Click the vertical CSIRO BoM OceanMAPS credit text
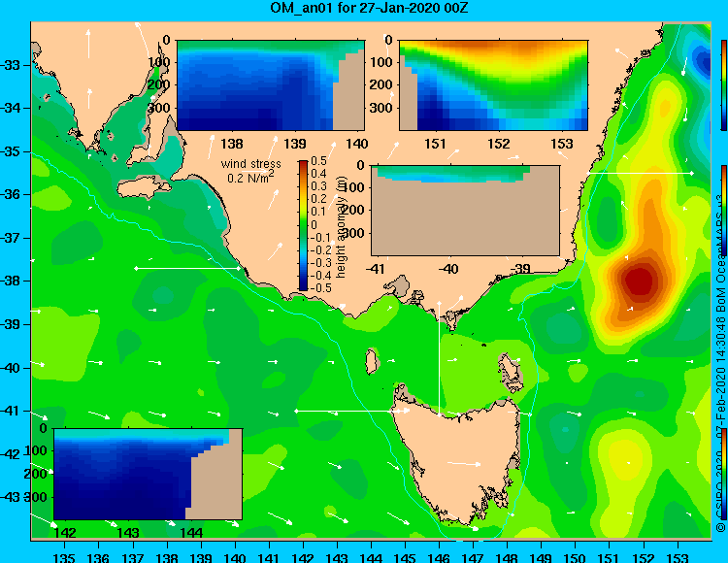728x563 pixels. tap(721, 362)
